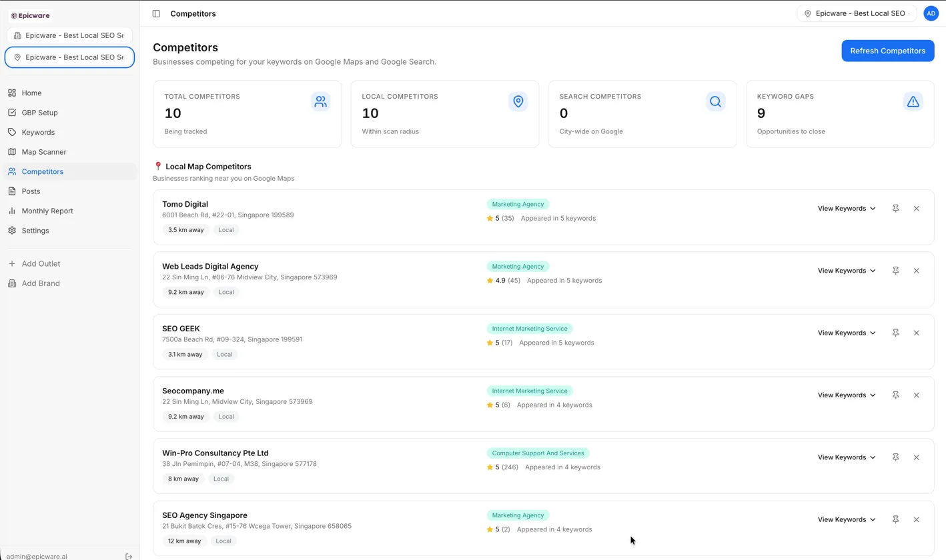Open the Map Scanner section

point(43,151)
